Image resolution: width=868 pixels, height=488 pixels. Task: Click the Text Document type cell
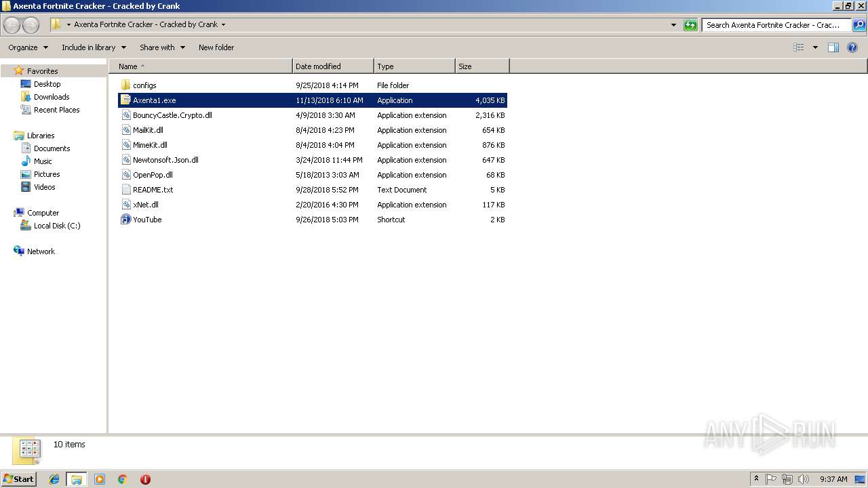click(x=402, y=190)
